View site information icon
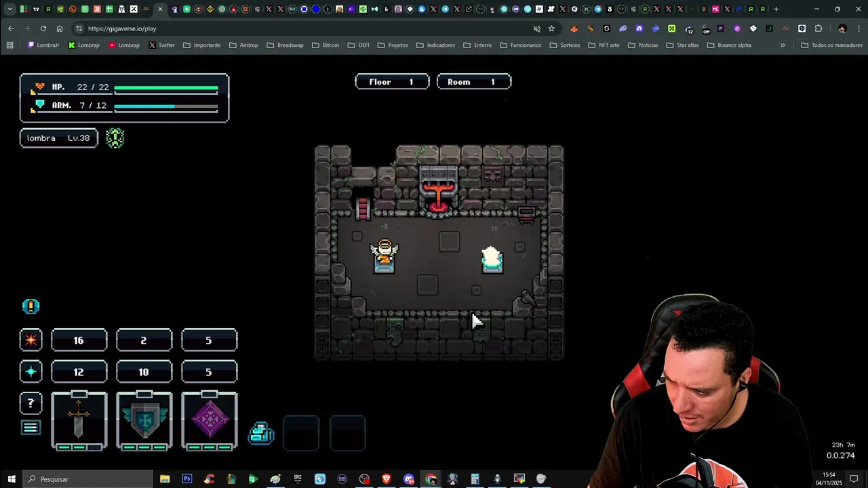Viewport: 868px width, 488px height. click(79, 28)
